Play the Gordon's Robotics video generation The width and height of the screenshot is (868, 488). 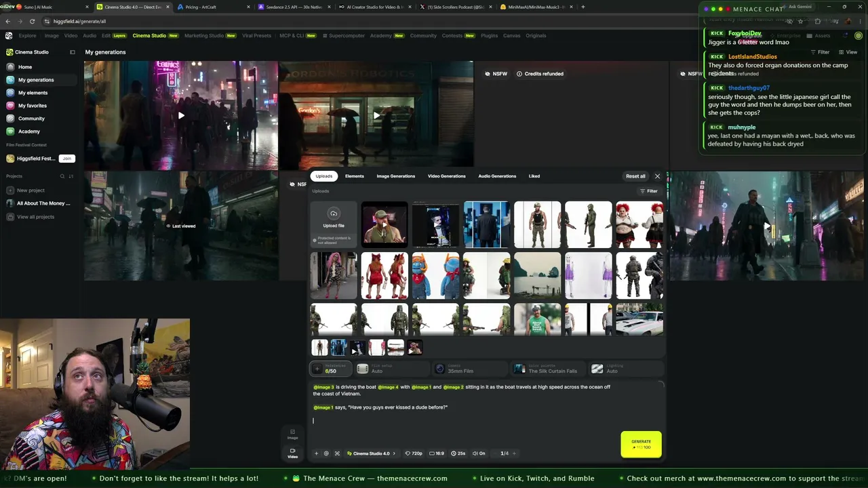click(x=376, y=115)
